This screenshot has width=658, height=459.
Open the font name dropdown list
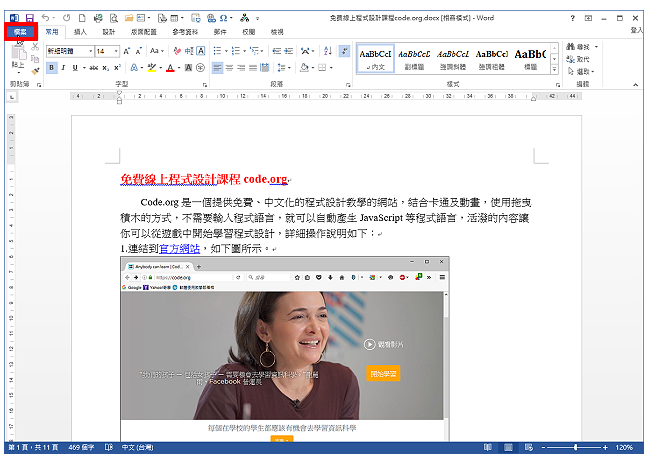point(91,51)
